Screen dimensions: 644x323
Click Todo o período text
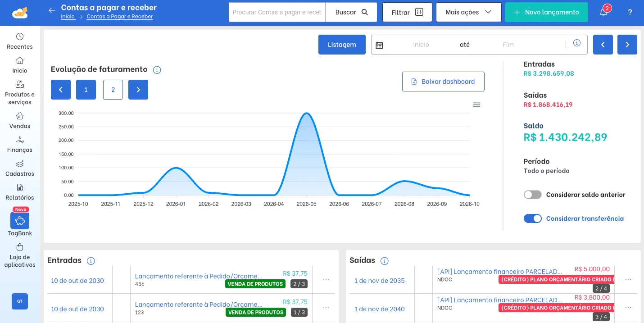click(x=546, y=171)
